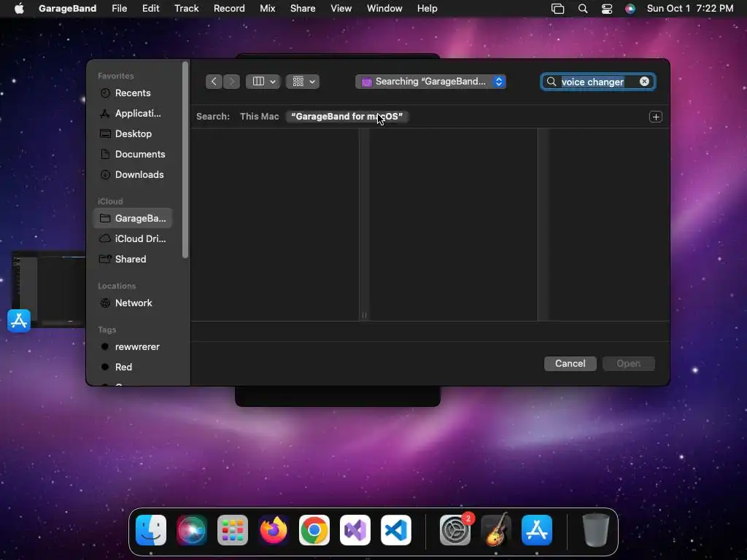747x560 pixels.
Task: Open the GarageBand app menu
Action: pyautogui.click(x=68, y=9)
